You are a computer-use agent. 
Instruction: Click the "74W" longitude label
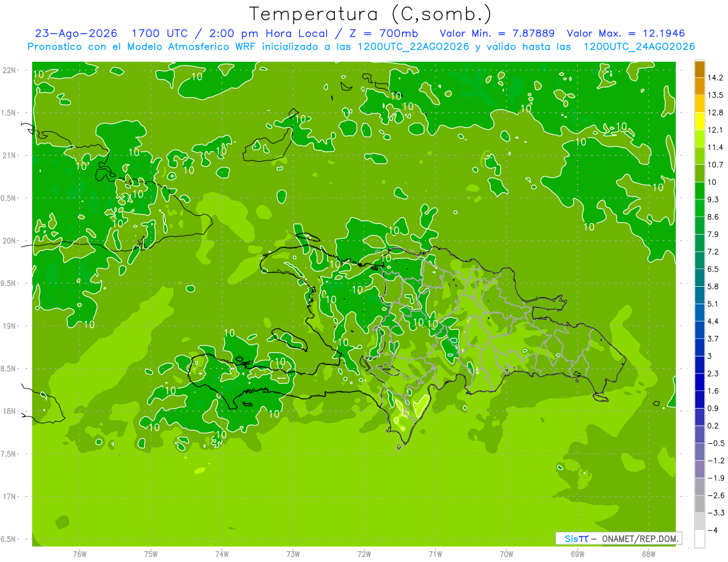coord(222,554)
